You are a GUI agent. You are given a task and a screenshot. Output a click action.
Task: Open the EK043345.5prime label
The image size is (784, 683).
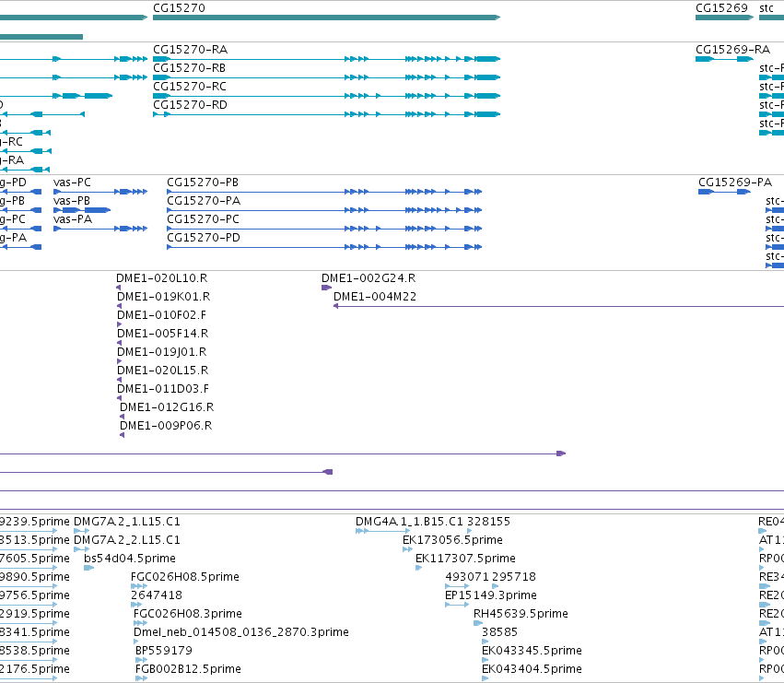pos(532,651)
